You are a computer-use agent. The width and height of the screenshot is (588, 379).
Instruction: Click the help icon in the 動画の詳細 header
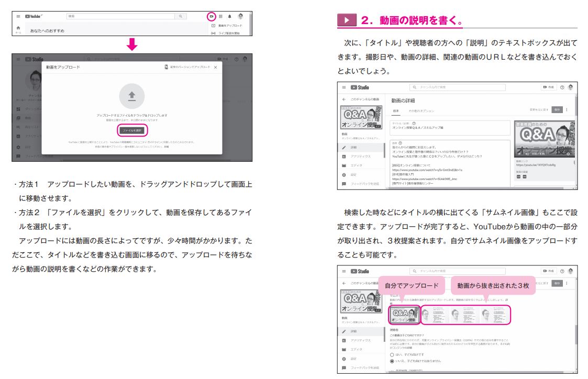(562, 87)
